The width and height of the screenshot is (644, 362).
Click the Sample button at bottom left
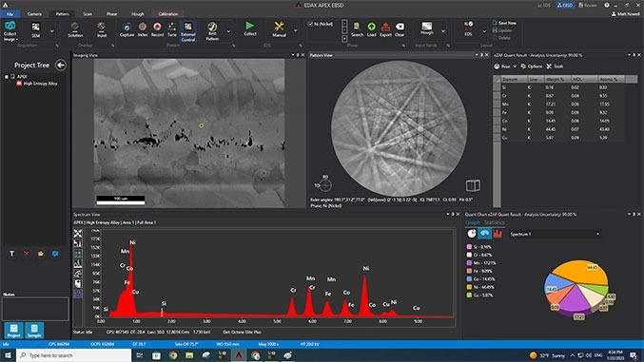(34, 331)
